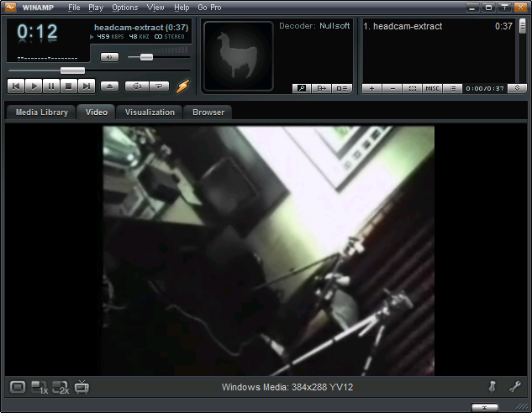Click the 0:00/0:37 playlist time display

click(x=485, y=88)
